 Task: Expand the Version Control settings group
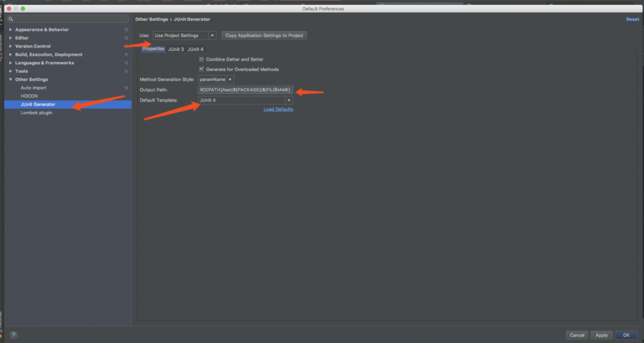tap(11, 46)
